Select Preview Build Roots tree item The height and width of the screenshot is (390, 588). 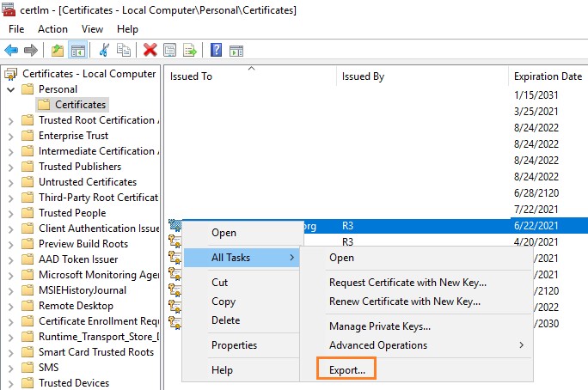point(83,244)
